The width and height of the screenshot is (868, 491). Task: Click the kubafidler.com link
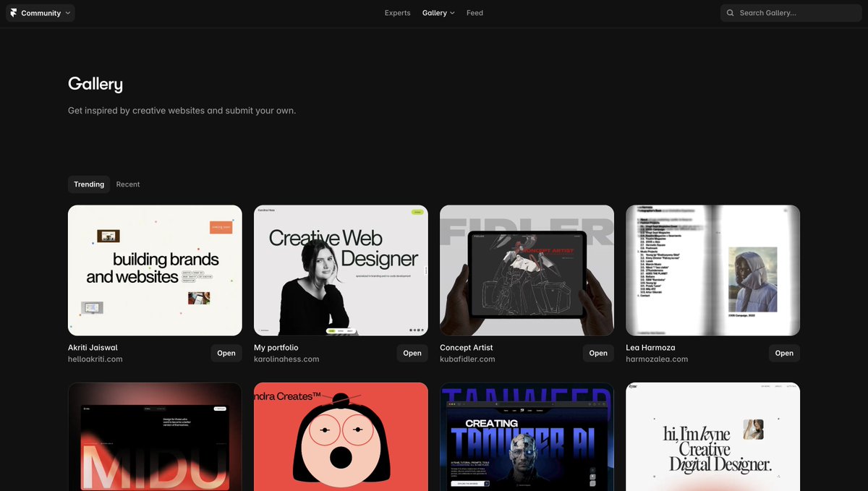click(467, 359)
